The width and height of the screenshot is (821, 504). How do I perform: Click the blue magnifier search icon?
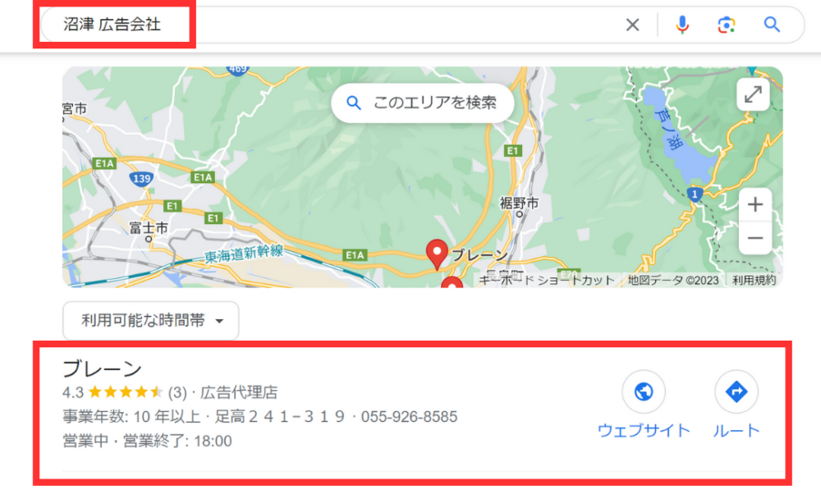pyautogui.click(x=772, y=25)
